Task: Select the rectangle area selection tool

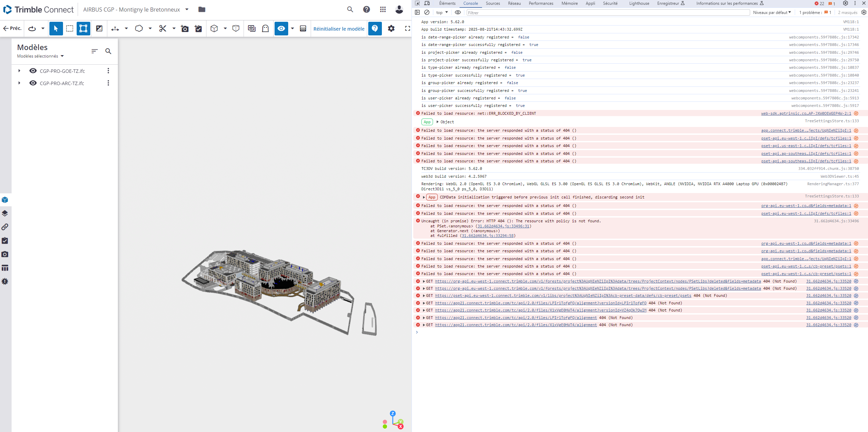Action: click(69, 29)
